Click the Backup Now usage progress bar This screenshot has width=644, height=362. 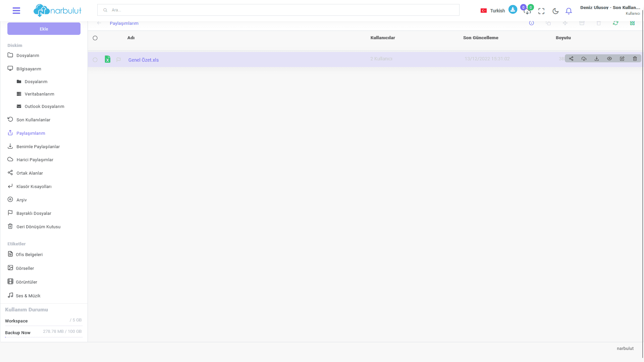click(x=44, y=337)
